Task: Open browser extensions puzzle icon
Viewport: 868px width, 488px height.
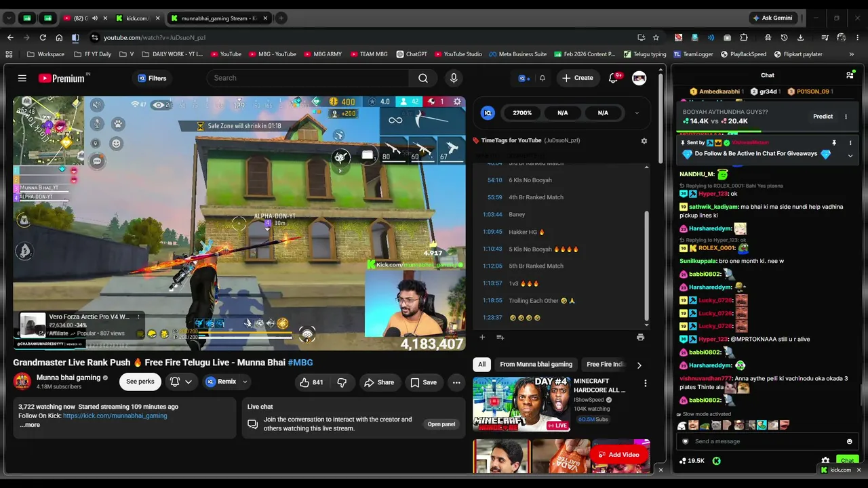Action: 744,37
